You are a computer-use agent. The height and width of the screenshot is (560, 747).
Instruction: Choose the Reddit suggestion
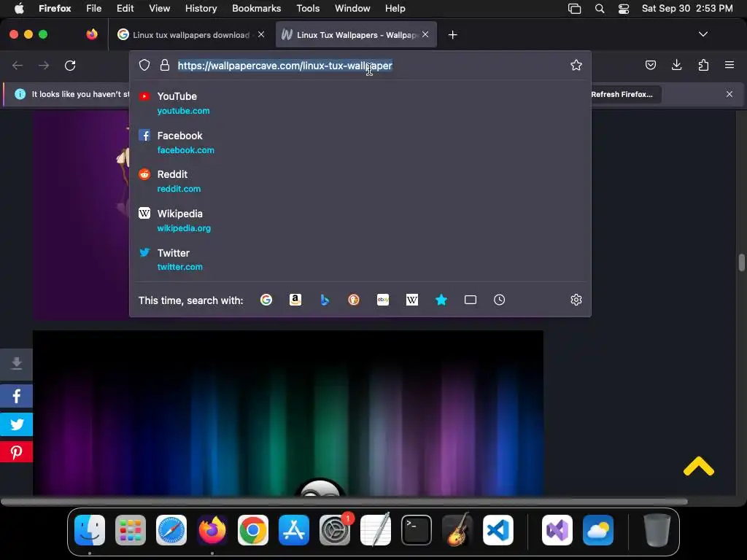[360, 181]
